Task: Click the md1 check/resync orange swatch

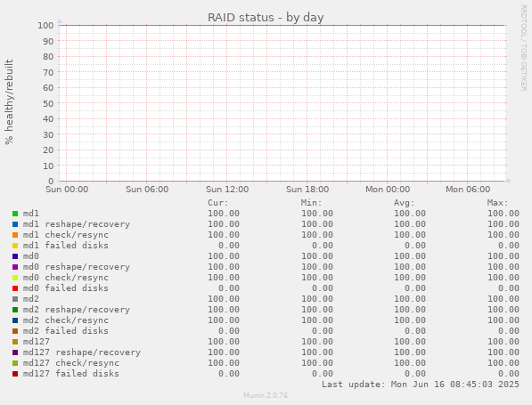Action: 15,235
